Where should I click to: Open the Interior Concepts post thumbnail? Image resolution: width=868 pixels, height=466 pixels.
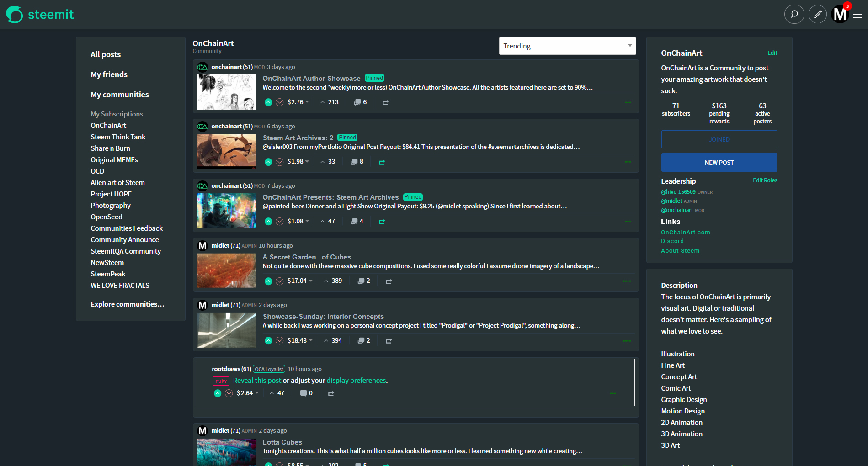[227, 330]
